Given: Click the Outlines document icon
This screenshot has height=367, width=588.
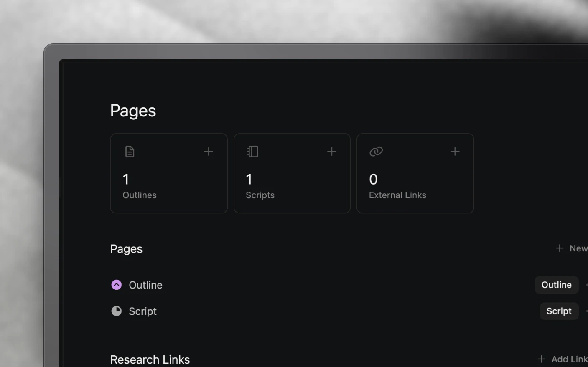Looking at the screenshot, I should [130, 152].
